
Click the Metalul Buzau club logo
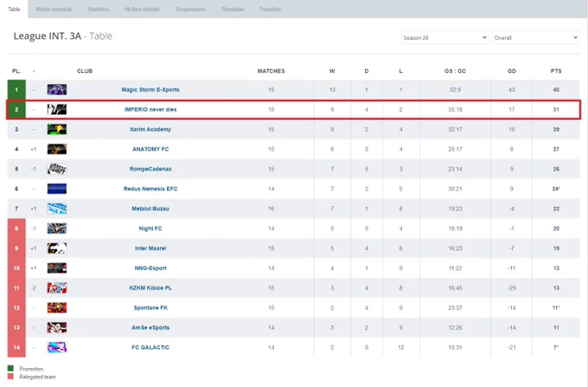57,209
